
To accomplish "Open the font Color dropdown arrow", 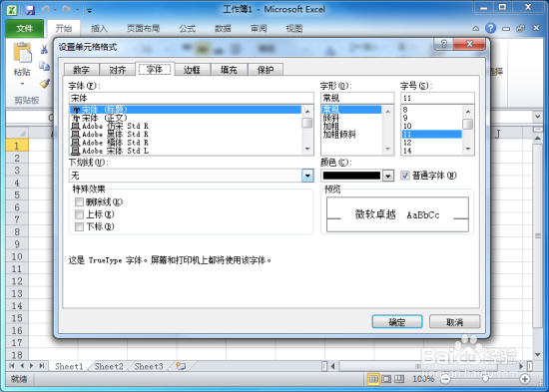I will (388, 176).
